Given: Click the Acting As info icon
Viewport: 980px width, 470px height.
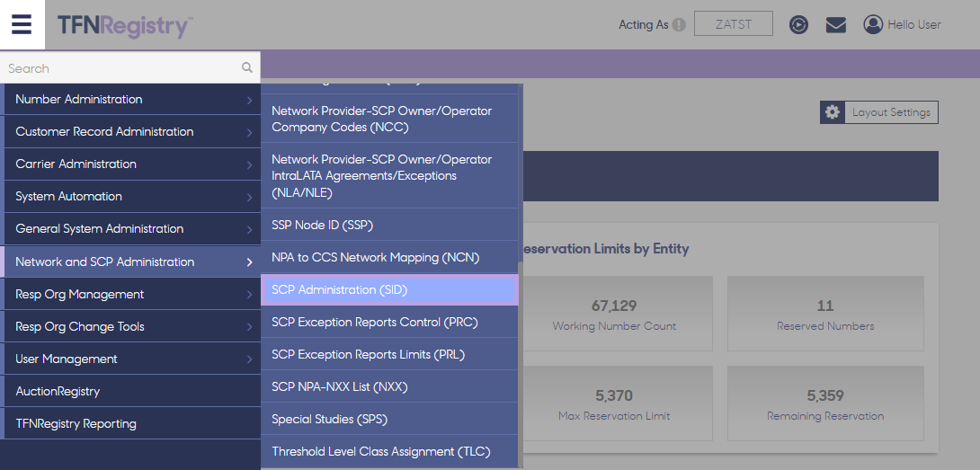Looking at the screenshot, I should pos(679,25).
